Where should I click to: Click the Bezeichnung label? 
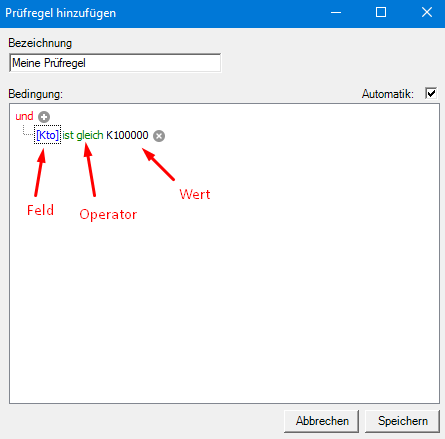click(x=40, y=43)
